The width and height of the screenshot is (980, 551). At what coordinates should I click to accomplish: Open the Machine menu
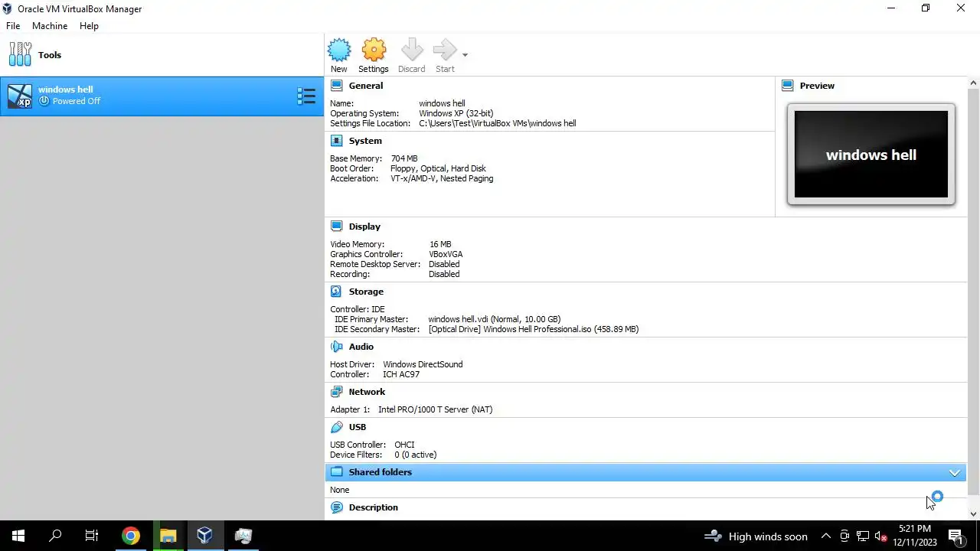50,26
